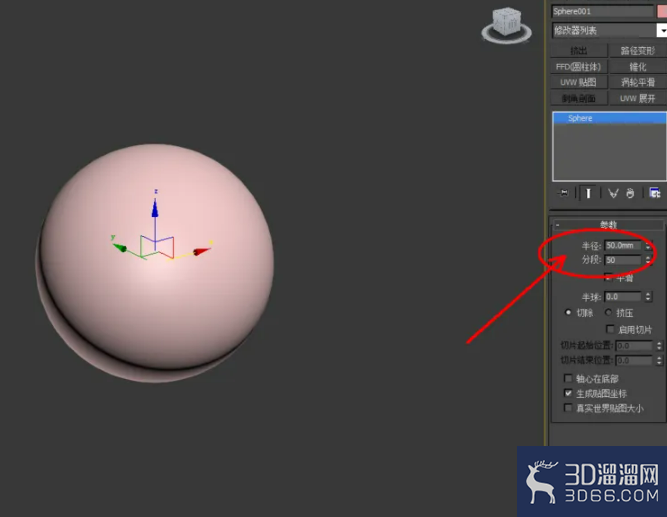The image size is (667, 517).
Task: Click the UVW 展开 modifier button
Action: (638, 99)
